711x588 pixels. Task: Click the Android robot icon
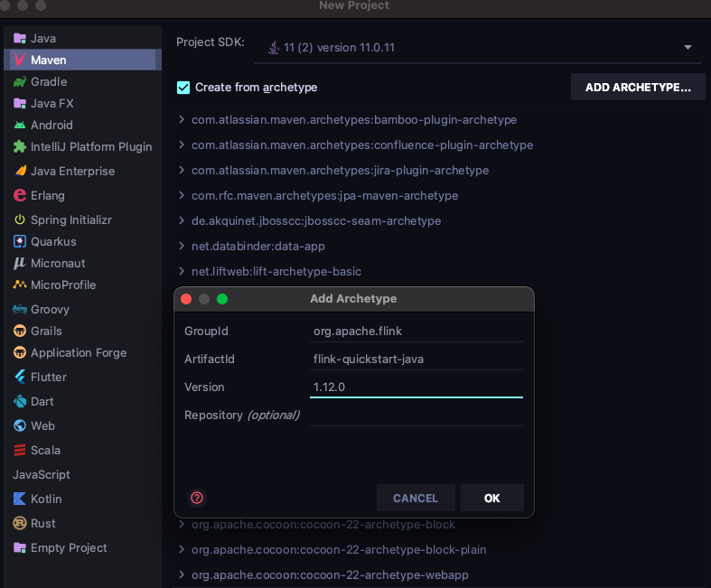(20, 126)
